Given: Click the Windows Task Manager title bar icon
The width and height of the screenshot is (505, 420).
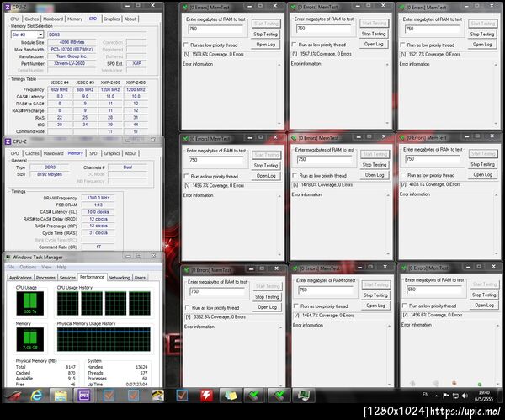Looking at the screenshot, I should coord(8,257).
